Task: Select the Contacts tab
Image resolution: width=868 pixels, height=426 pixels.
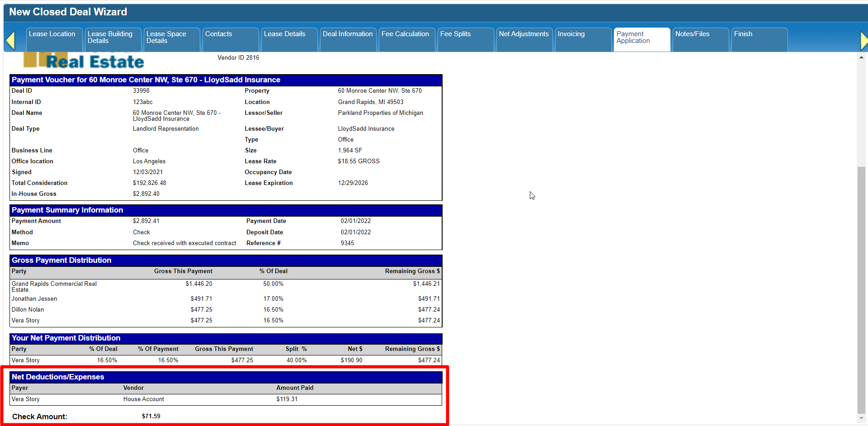Action: point(230,39)
